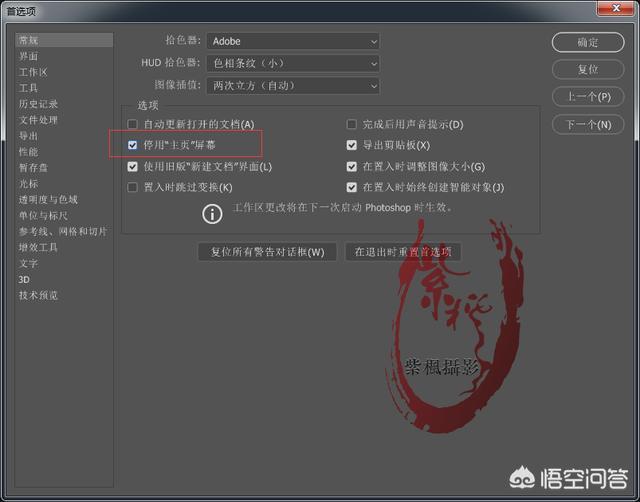Open 文字 preferences category
The width and height of the screenshot is (640, 502).
pyautogui.click(x=29, y=263)
